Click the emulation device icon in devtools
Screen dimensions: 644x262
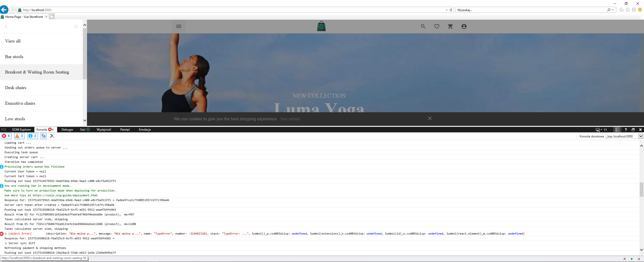coord(598,130)
